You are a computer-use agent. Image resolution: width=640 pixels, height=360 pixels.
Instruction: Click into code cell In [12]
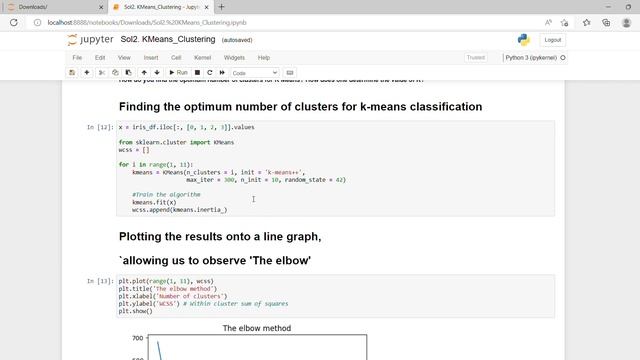(336, 168)
